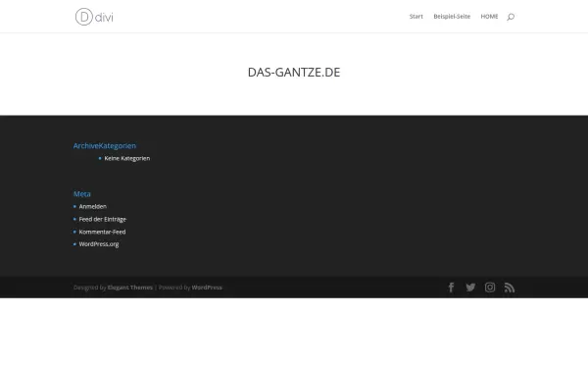Click the ArchiveKategorien widget heading
This screenshot has height=368, width=588.
[x=105, y=145]
